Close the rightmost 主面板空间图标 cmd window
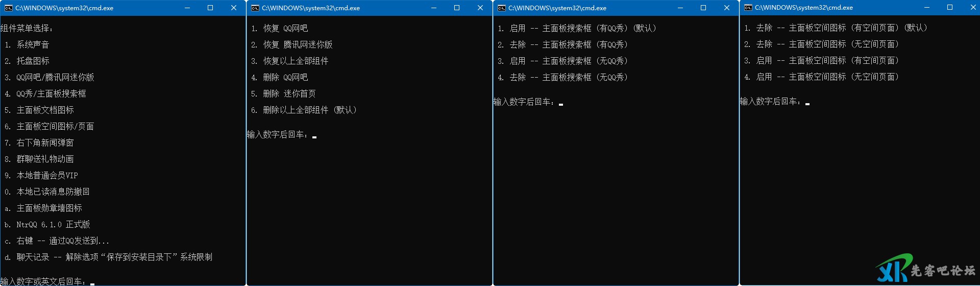This screenshot has height=286, width=980. point(973,8)
